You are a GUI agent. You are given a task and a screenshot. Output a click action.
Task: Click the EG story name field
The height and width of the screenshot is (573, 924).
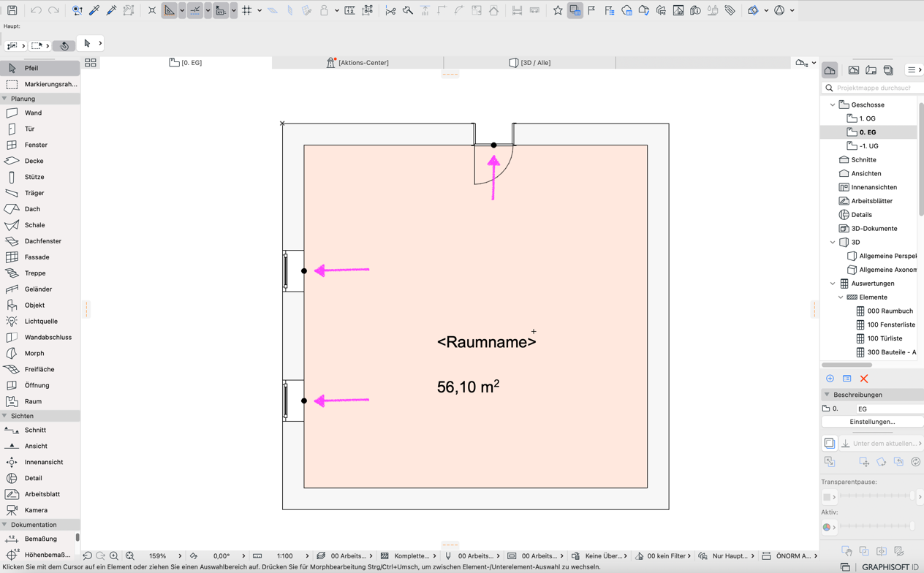tap(889, 409)
